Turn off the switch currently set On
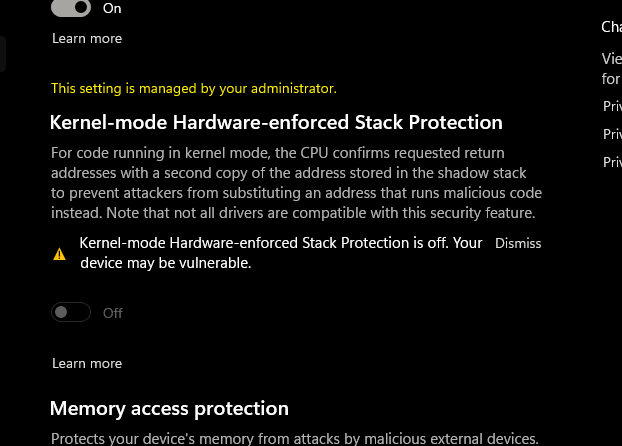This screenshot has height=446, width=622. pyautogui.click(x=71, y=8)
